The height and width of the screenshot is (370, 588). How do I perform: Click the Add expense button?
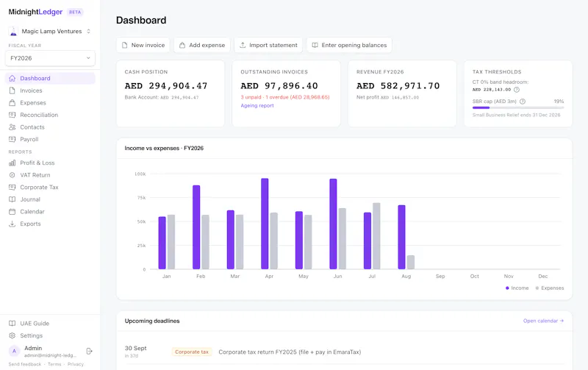(x=202, y=45)
